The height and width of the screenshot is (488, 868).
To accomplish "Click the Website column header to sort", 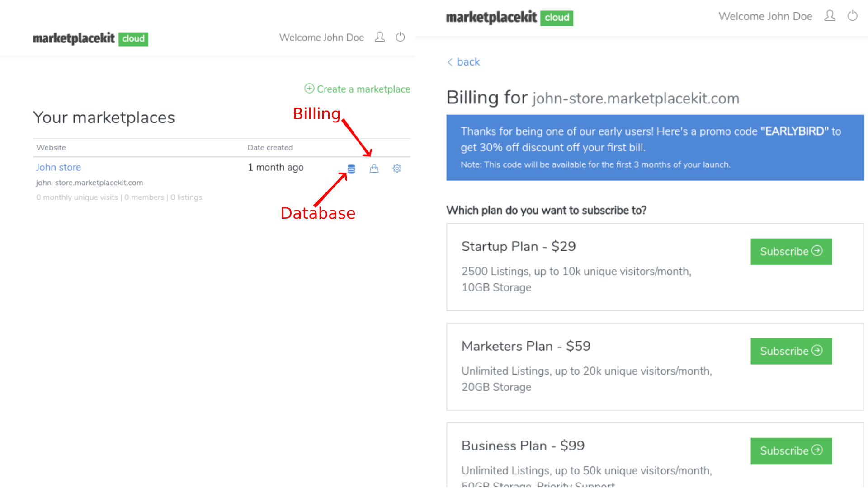I will [51, 148].
